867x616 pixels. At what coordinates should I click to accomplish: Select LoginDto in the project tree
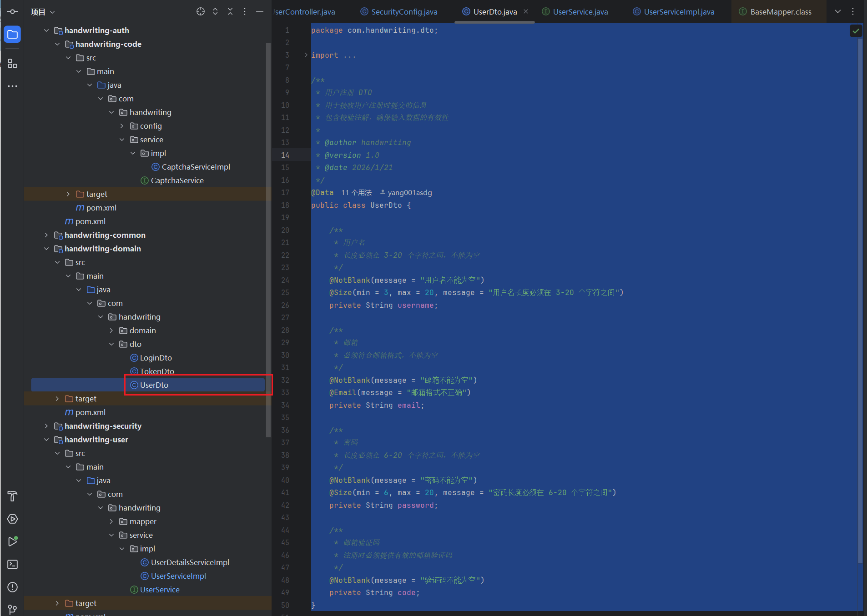[x=156, y=358]
